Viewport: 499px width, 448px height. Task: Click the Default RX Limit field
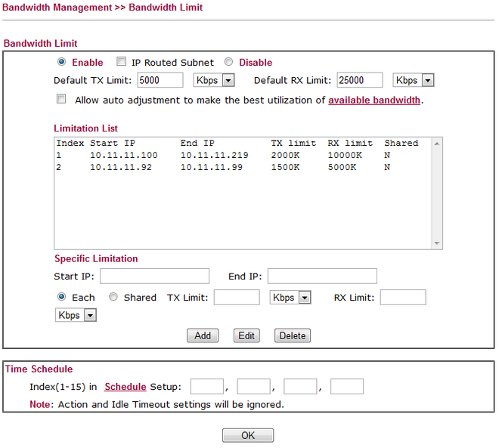pos(360,80)
